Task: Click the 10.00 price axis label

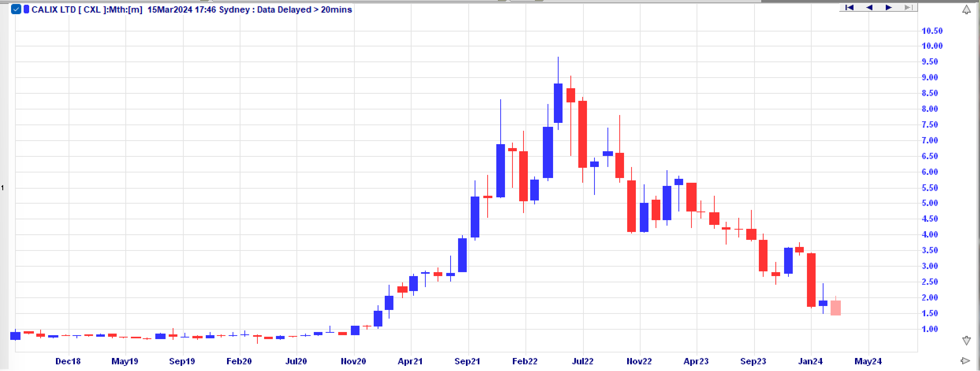Action: click(932, 46)
